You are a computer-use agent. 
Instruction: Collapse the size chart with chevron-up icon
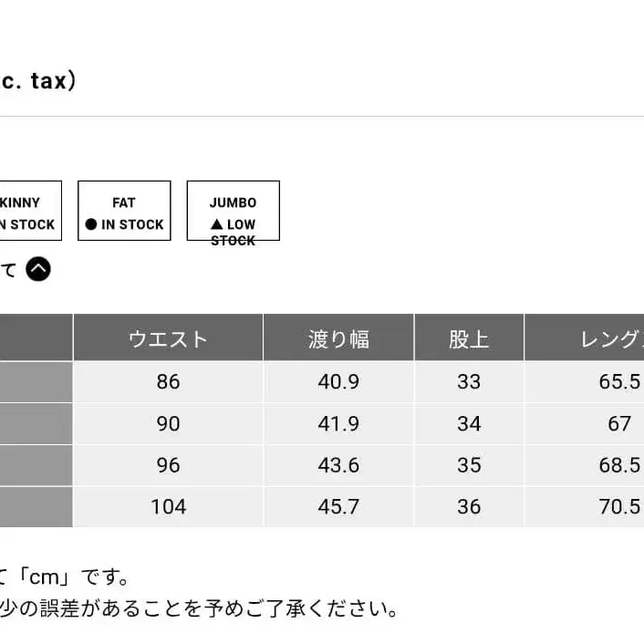[38, 270]
